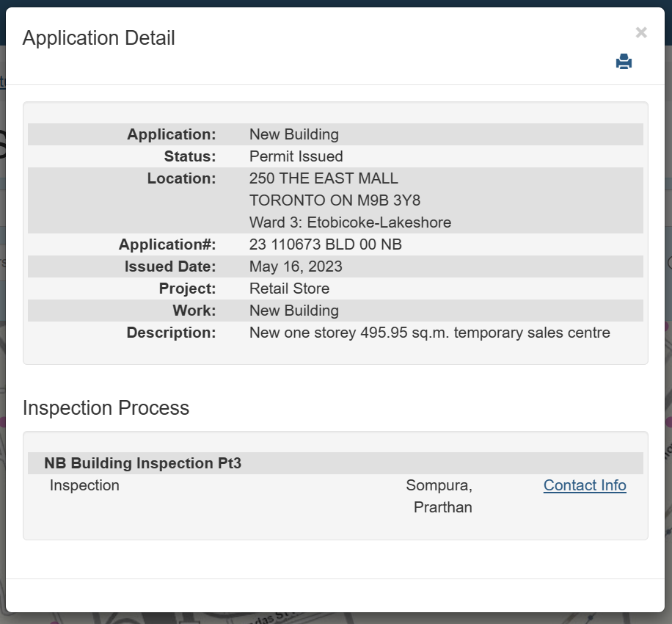Select the issued date 'May 16, 2023'
The height and width of the screenshot is (624, 672).
[x=296, y=266]
